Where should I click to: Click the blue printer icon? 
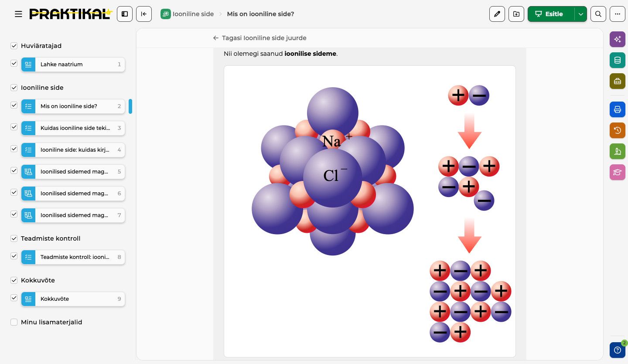[x=618, y=109]
